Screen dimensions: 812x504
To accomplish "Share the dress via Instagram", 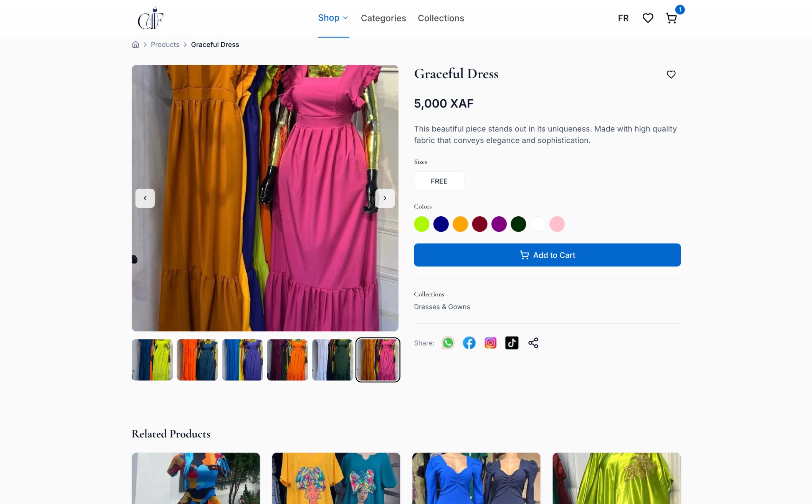I will coord(490,343).
